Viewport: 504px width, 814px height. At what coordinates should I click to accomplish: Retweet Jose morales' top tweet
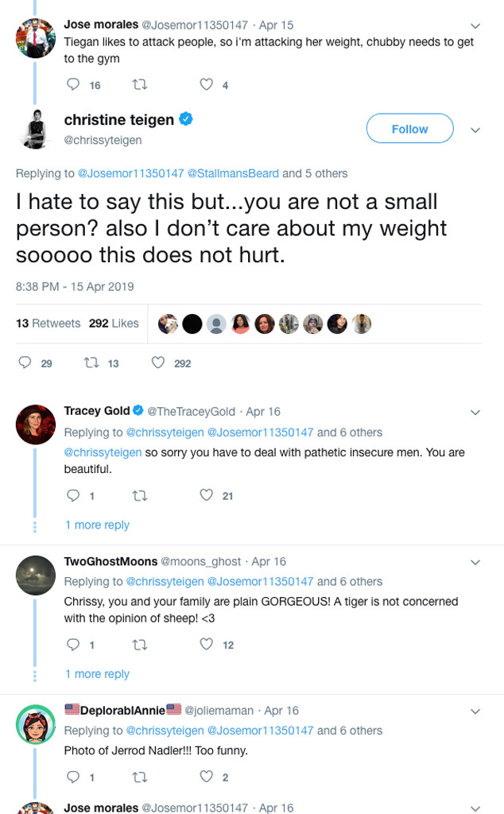pos(140,85)
